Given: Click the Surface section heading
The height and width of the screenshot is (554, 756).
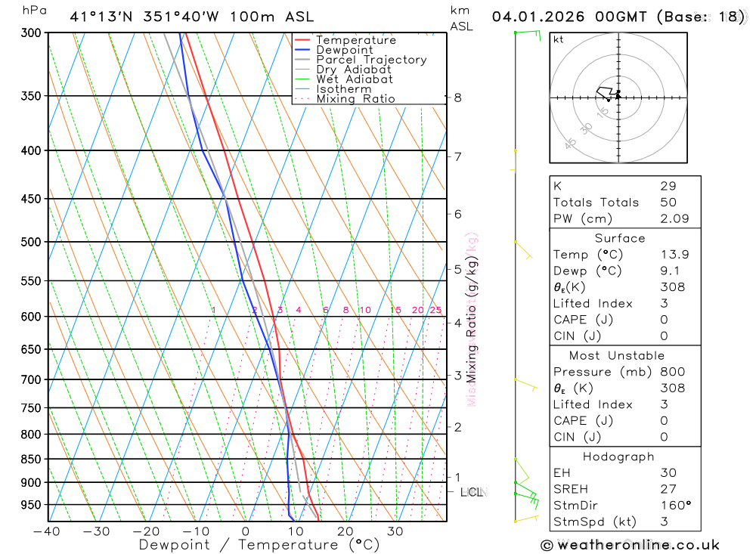Looking at the screenshot, I should pos(620,238).
